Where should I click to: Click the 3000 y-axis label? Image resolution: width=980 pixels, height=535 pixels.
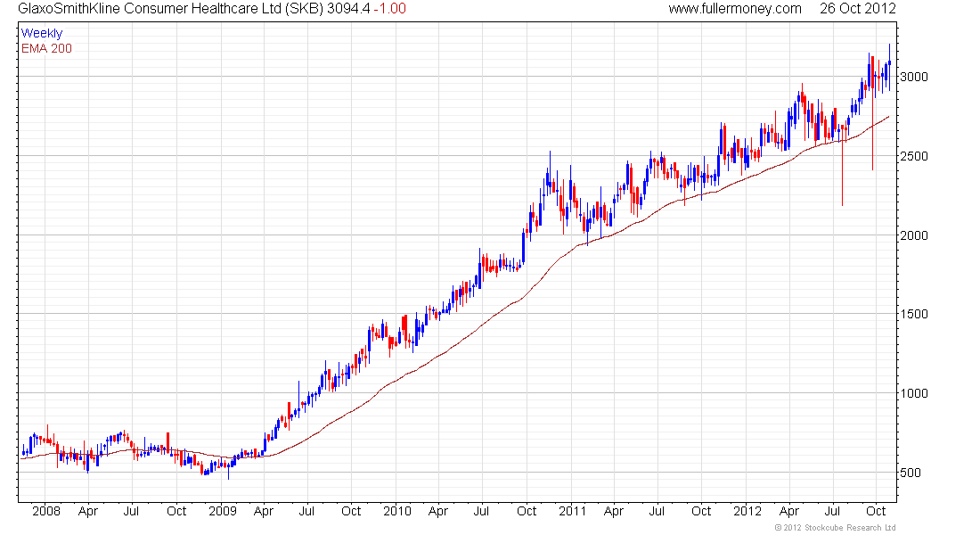[914, 77]
